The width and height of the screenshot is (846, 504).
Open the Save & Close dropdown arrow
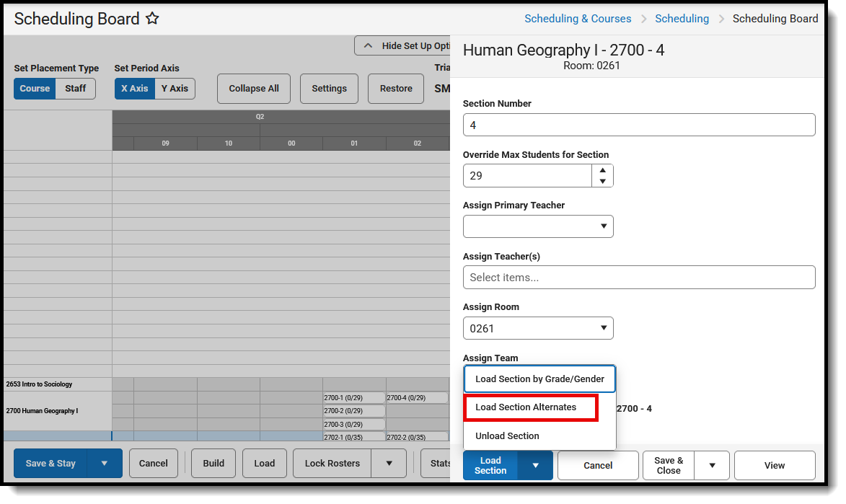point(713,465)
